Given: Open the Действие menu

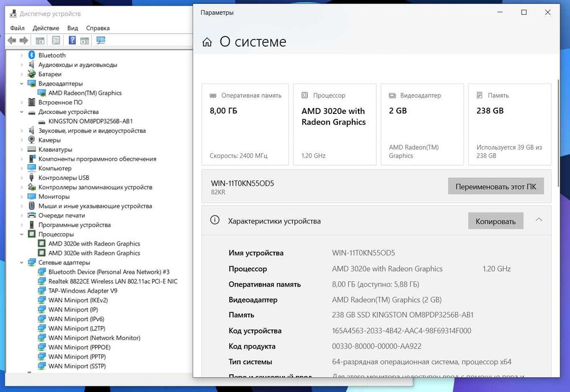Looking at the screenshot, I should point(46,28).
